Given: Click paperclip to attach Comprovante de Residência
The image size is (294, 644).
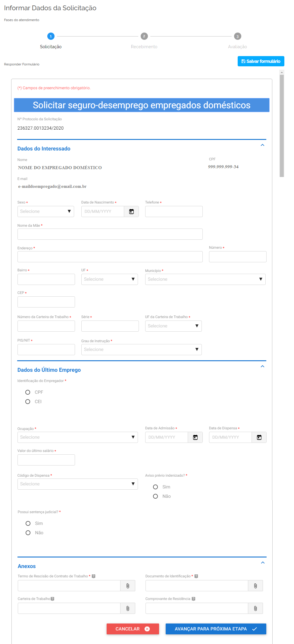Looking at the screenshot, I should tap(255, 608).
